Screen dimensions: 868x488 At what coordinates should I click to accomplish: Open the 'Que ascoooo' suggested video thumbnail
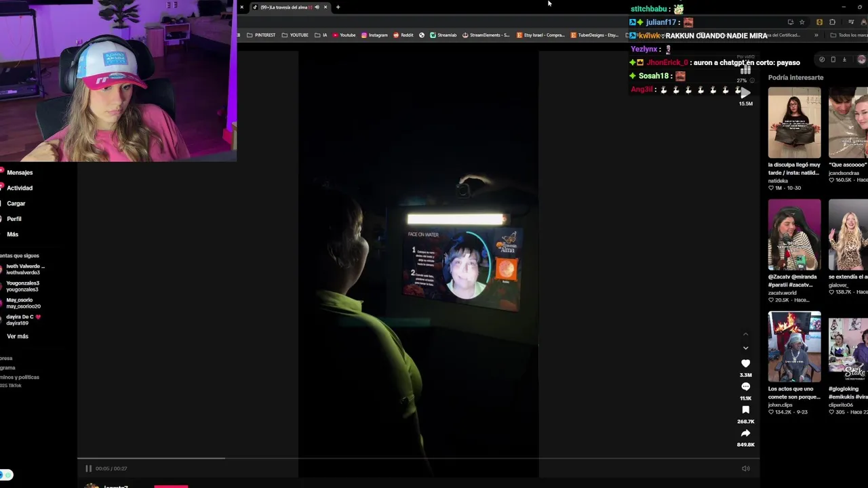click(x=848, y=123)
